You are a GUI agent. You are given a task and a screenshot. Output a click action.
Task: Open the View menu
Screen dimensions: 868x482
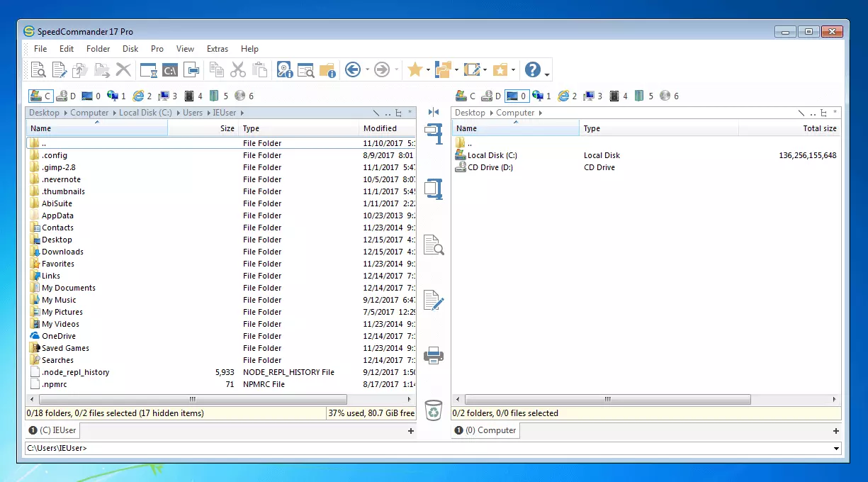185,49
